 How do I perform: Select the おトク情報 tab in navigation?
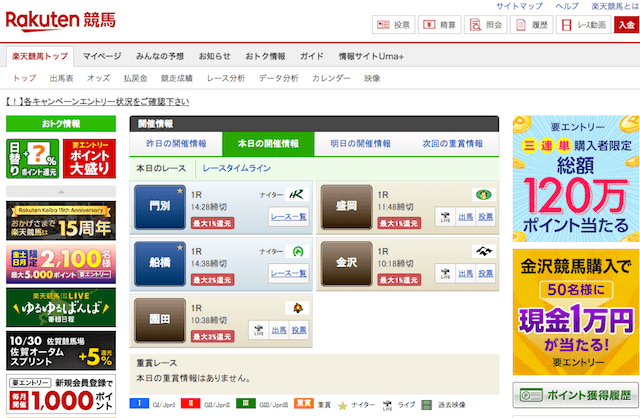coord(265,56)
